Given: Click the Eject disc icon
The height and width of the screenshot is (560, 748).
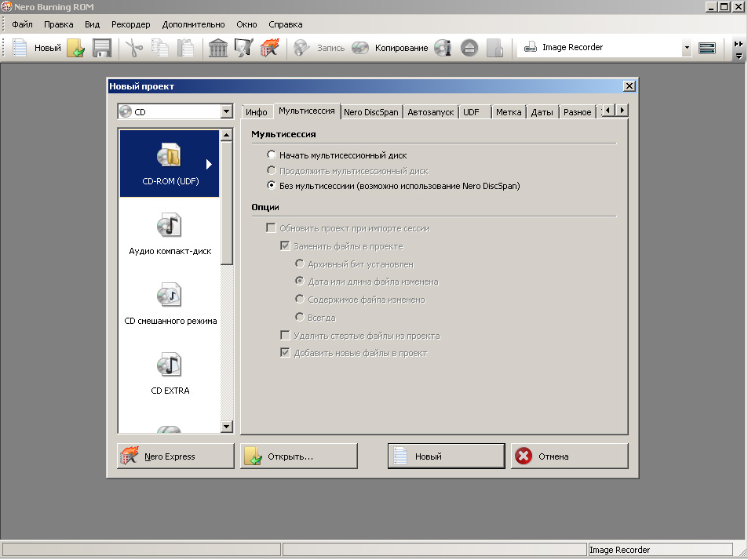Looking at the screenshot, I should 469,48.
